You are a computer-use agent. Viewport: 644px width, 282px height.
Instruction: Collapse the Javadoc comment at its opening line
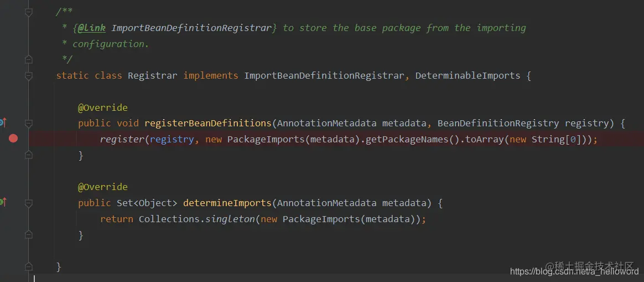pyautogui.click(x=28, y=12)
